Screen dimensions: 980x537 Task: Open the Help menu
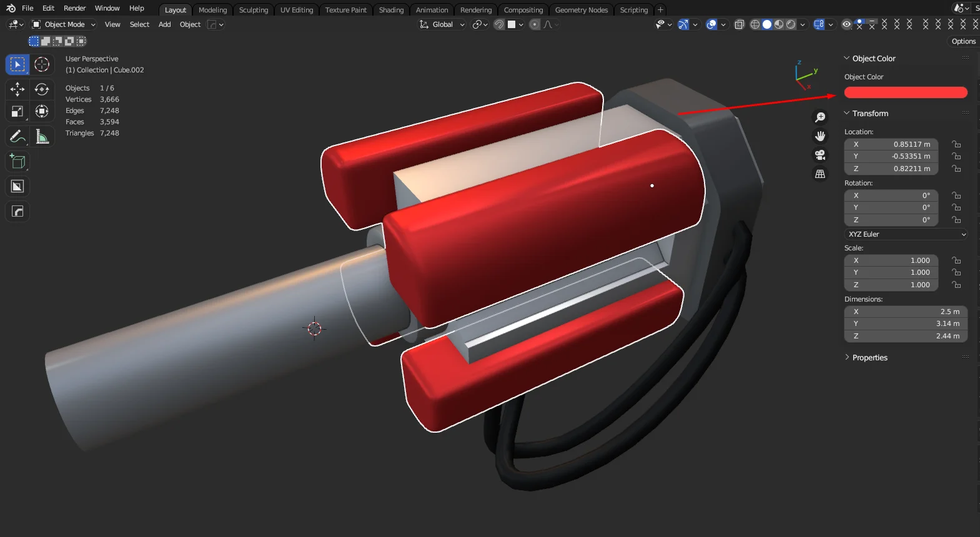pyautogui.click(x=136, y=8)
